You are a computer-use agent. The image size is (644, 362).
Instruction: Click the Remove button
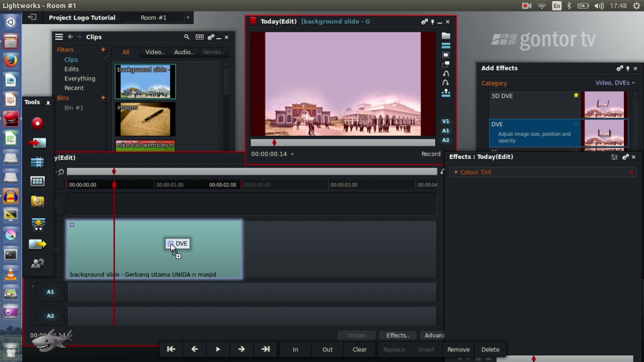(458, 349)
